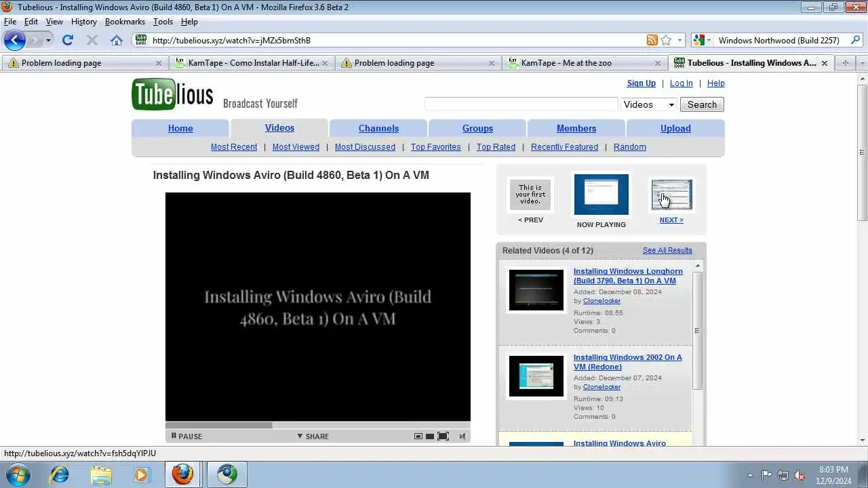The height and width of the screenshot is (488, 868).
Task: Open the Tools menu
Action: tap(163, 22)
